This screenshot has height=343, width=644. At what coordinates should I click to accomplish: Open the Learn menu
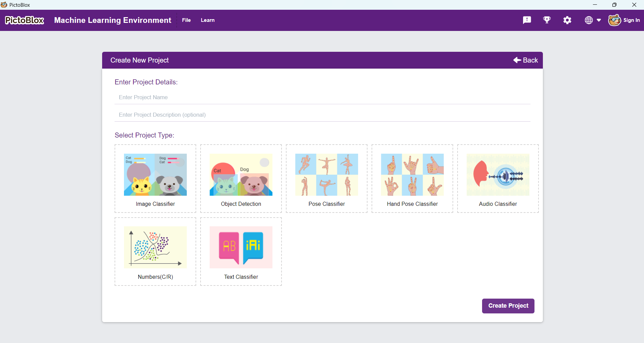(208, 20)
